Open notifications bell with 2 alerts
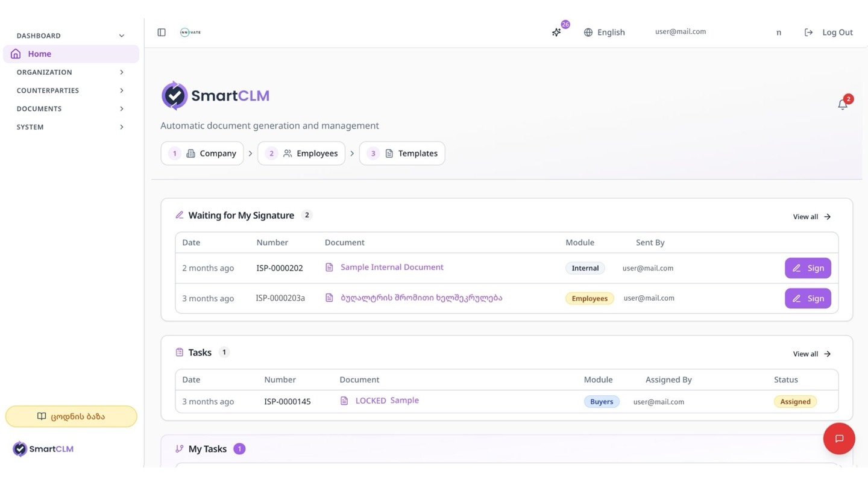 tap(843, 104)
